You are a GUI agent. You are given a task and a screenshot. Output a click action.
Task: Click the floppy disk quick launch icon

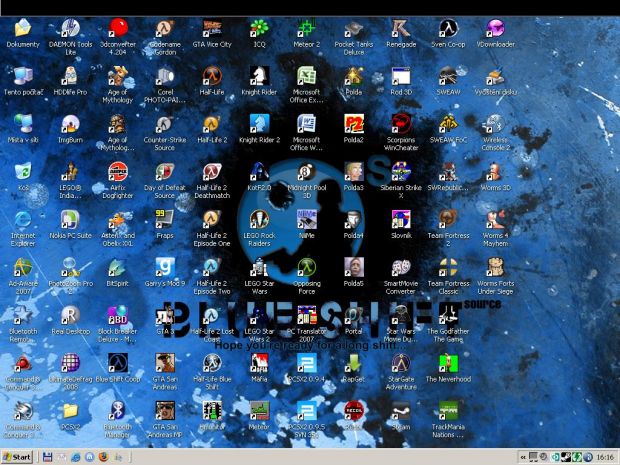point(47,457)
